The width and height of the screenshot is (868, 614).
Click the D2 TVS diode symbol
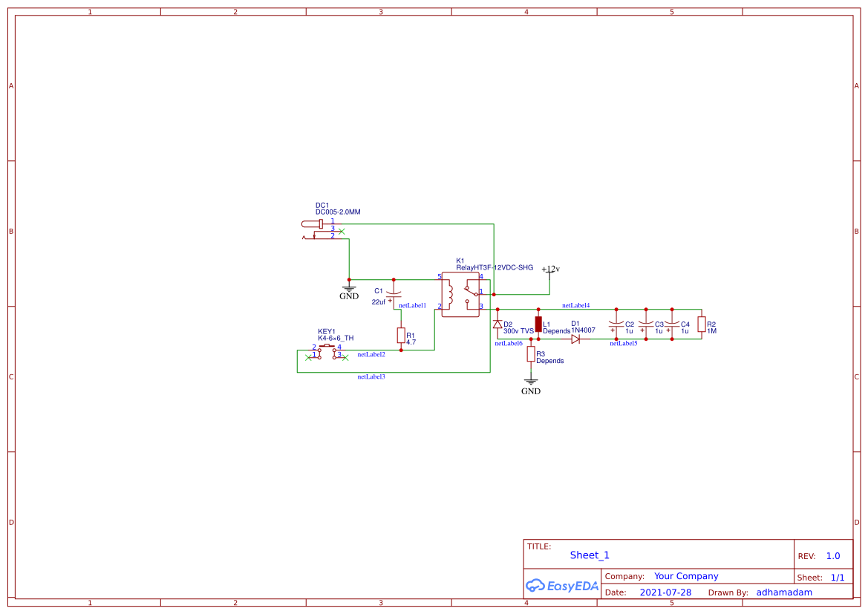pyautogui.click(x=497, y=324)
